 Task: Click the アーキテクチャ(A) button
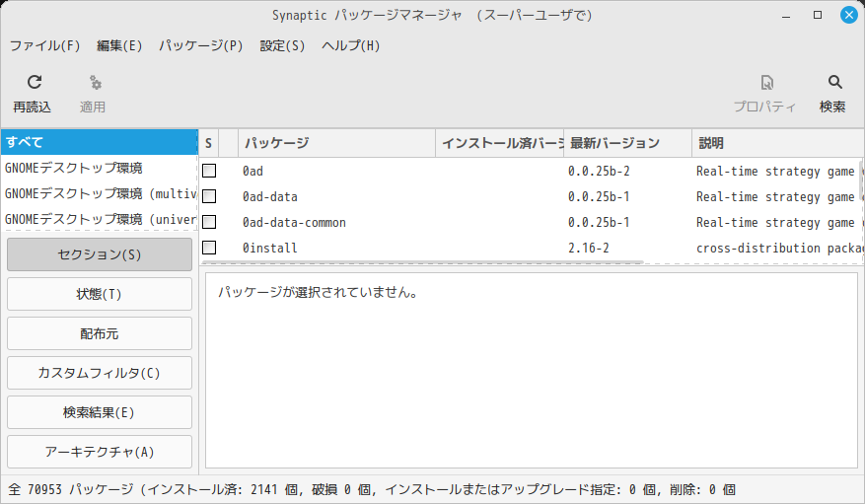[100, 452]
